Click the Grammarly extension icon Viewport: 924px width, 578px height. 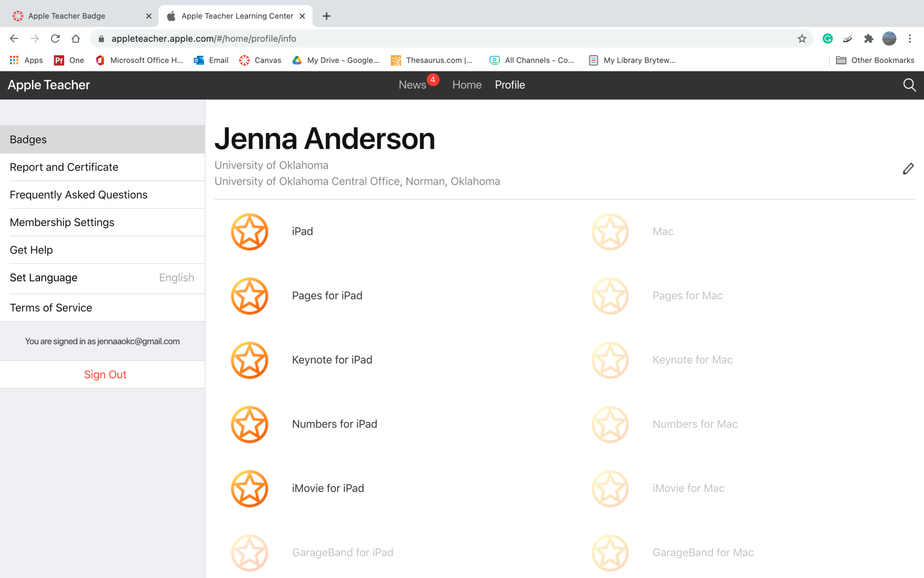pos(827,39)
